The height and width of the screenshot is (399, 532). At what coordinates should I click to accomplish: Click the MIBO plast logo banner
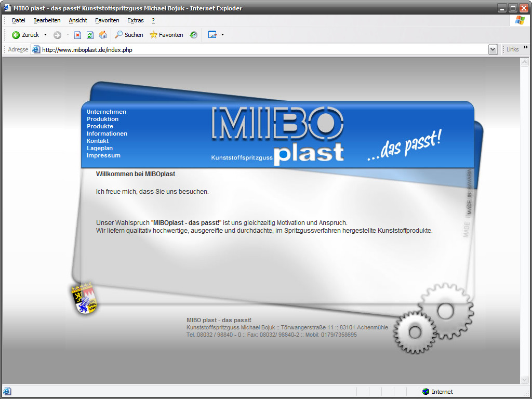click(277, 136)
